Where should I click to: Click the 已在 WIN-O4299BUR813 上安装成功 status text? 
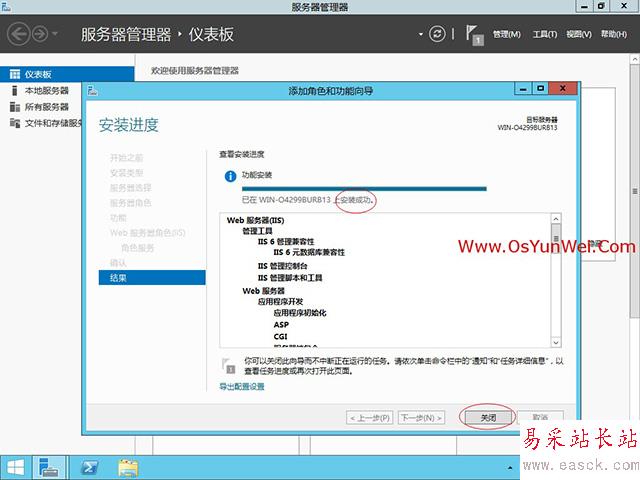point(307,200)
